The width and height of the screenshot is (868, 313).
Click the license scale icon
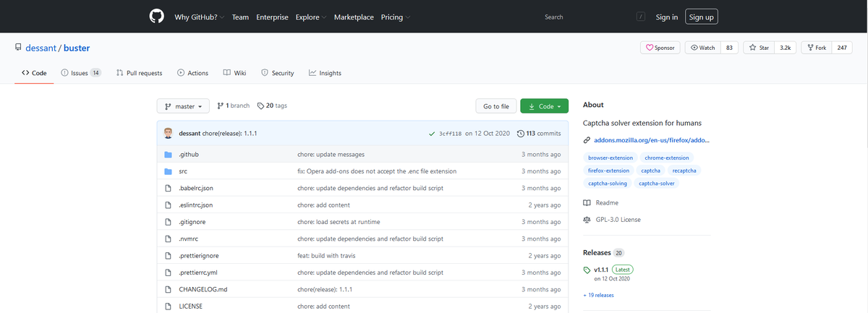pyautogui.click(x=587, y=220)
